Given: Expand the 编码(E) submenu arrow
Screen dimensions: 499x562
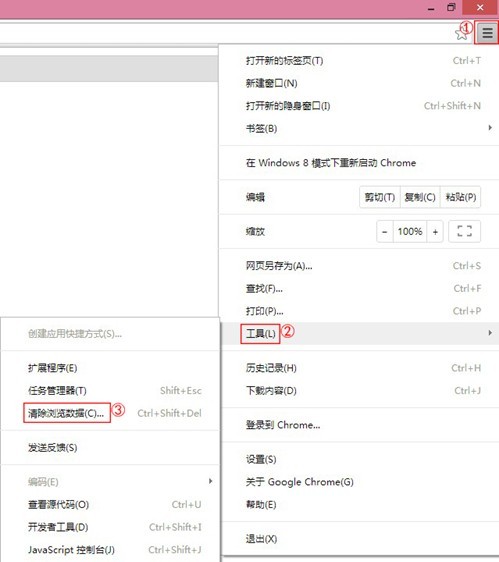Looking at the screenshot, I should click(211, 481).
